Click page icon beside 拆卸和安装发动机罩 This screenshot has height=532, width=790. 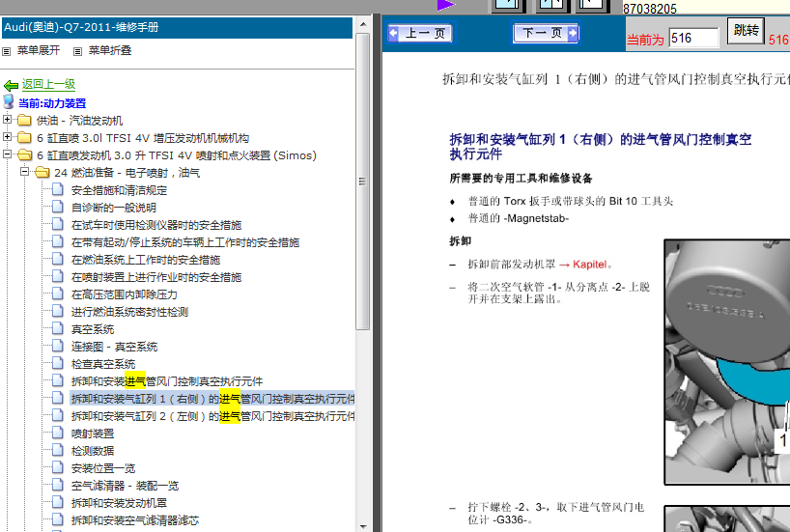58,502
